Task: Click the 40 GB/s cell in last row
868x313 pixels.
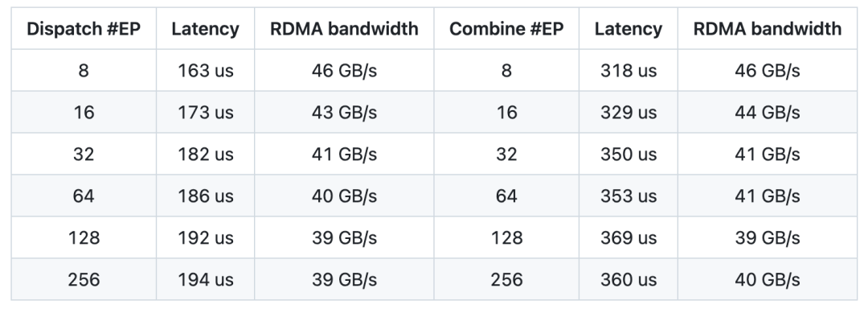Action: point(768,279)
